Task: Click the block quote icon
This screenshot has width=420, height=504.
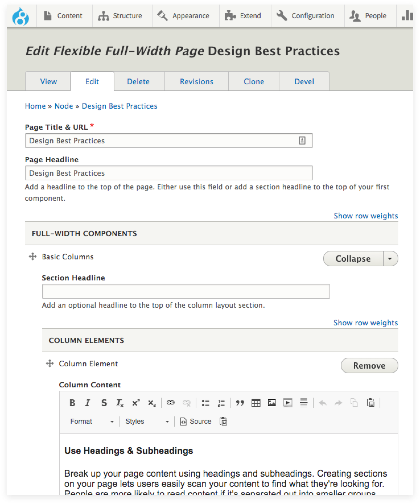Action: pos(240,403)
